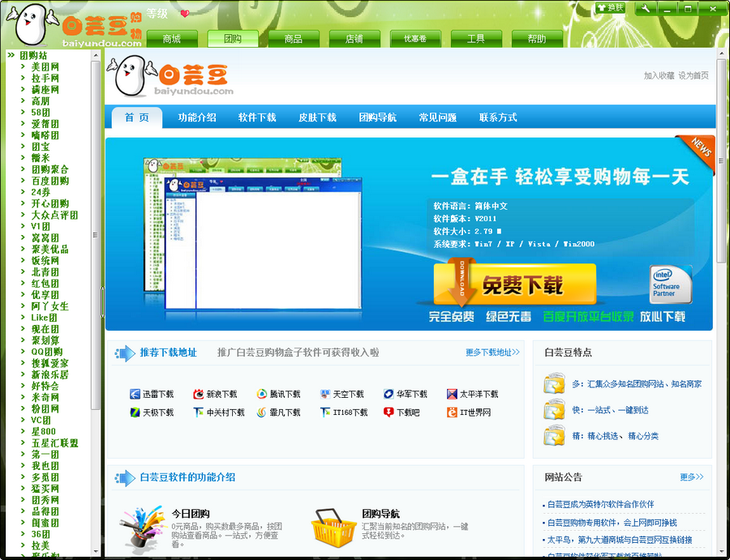Open the 优惠卷 top tab
Screen dimensions: 730x560
(x=415, y=39)
